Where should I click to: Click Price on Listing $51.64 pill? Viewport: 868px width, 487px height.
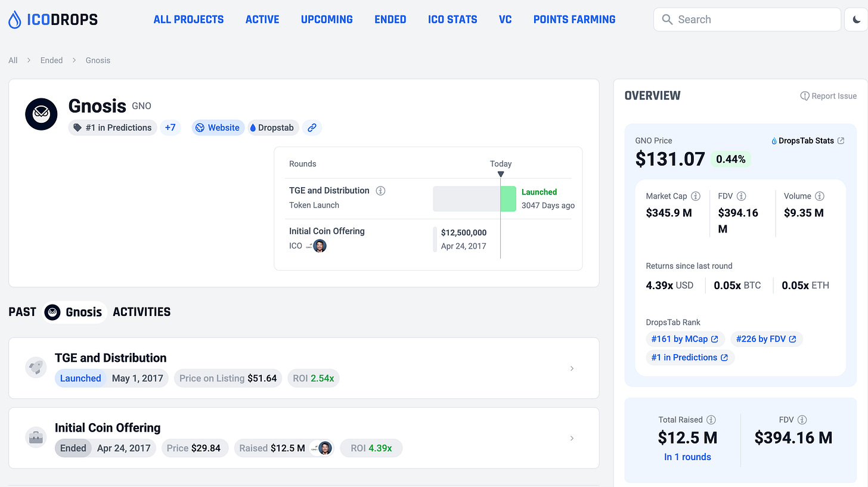click(228, 379)
